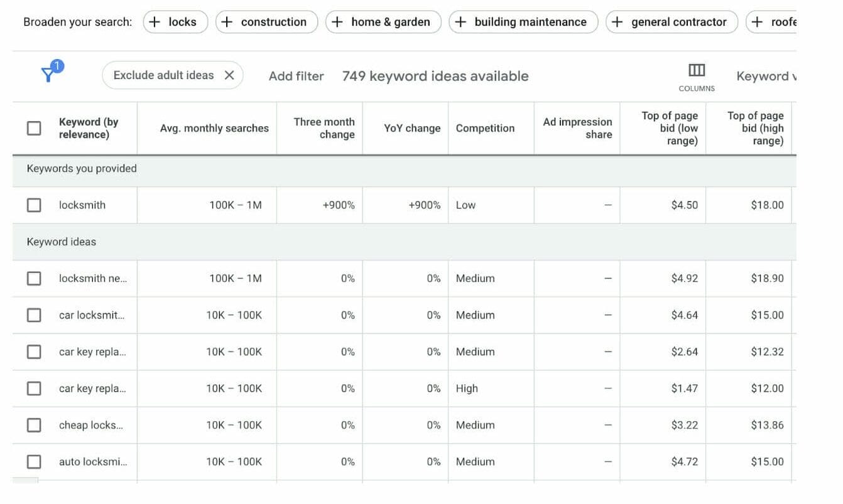The width and height of the screenshot is (843, 504).
Task: Sort by YoY change column header
Action: tap(412, 128)
